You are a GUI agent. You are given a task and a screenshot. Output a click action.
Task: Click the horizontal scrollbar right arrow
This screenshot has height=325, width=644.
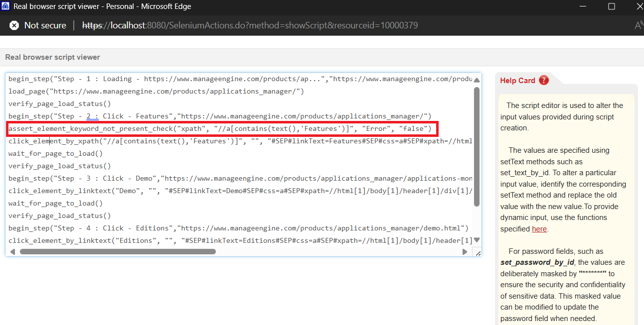(x=465, y=252)
